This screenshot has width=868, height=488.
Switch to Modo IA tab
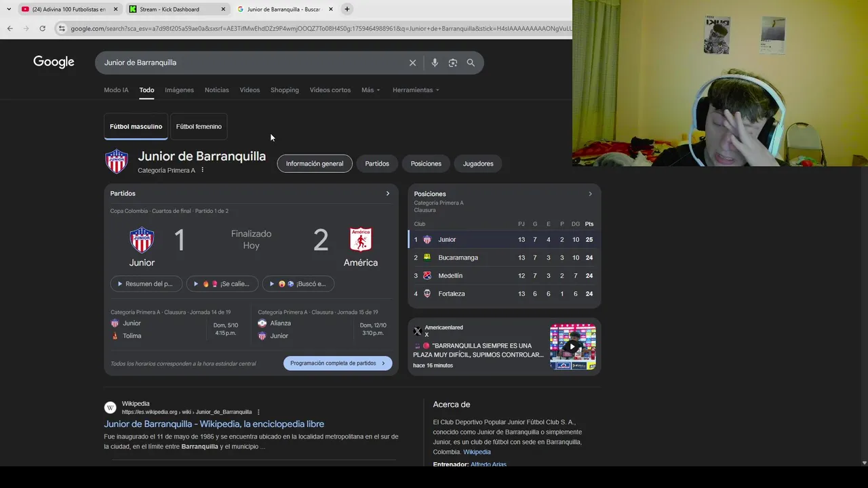116,90
